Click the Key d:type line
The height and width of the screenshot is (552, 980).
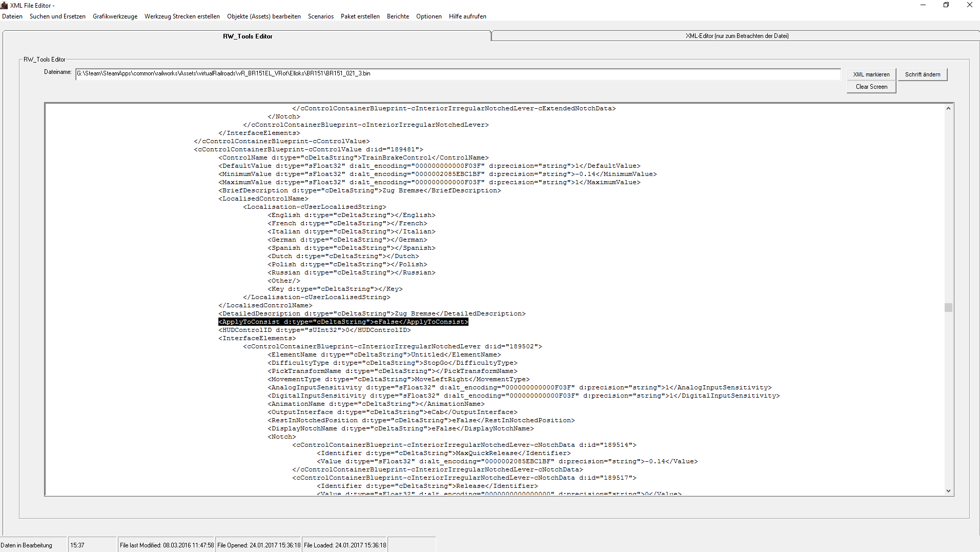(335, 289)
